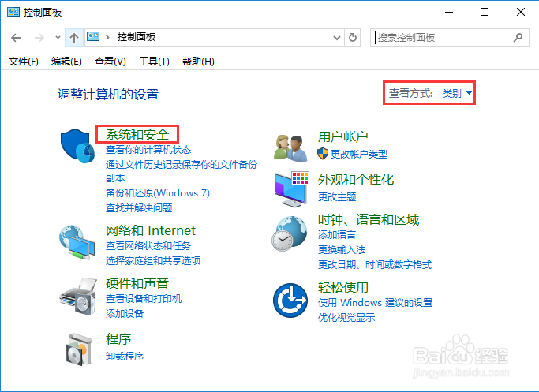Click the Back arrow button

(x=16, y=37)
